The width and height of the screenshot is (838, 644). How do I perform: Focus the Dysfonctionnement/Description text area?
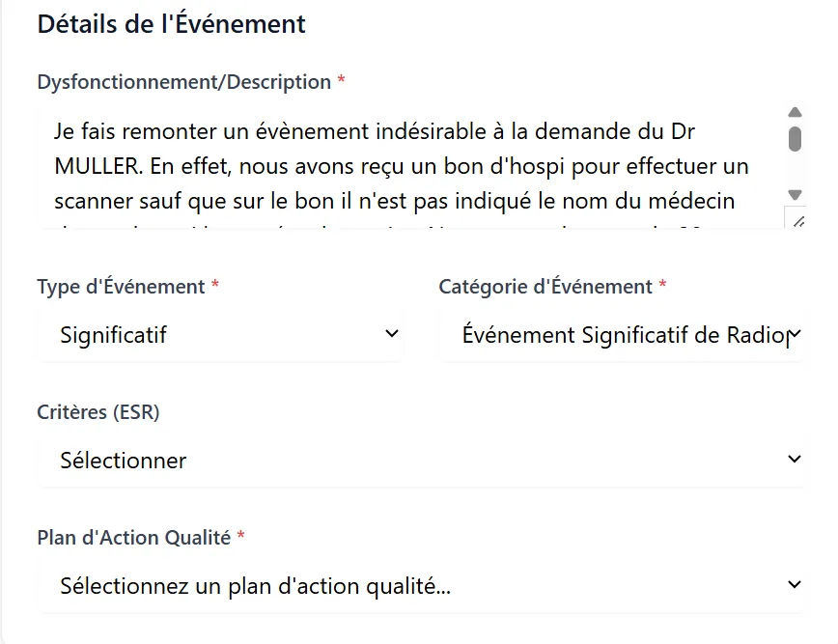(411, 167)
